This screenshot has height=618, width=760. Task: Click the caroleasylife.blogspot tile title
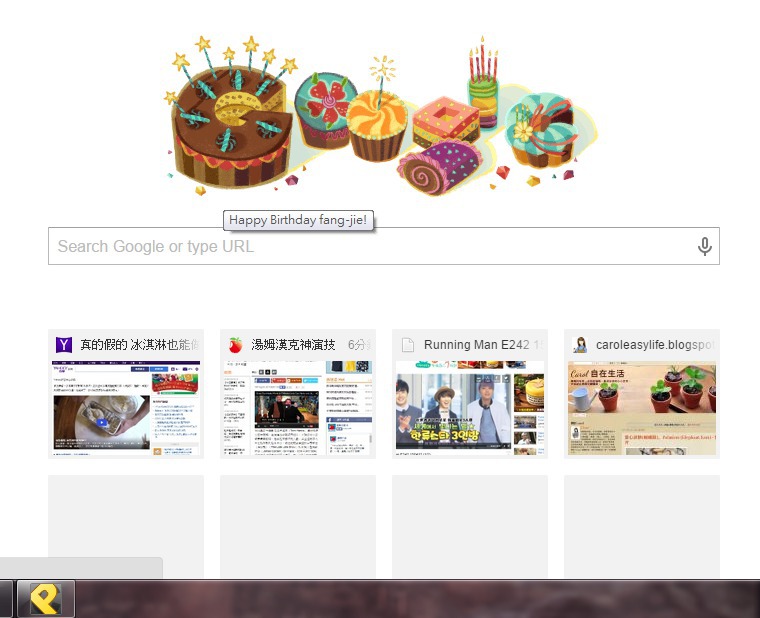click(x=655, y=345)
